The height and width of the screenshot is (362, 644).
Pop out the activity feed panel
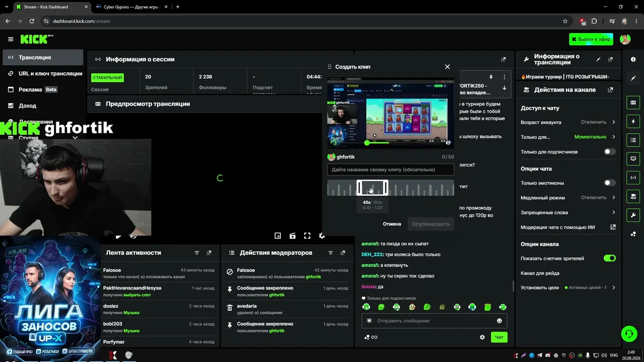[209, 253]
